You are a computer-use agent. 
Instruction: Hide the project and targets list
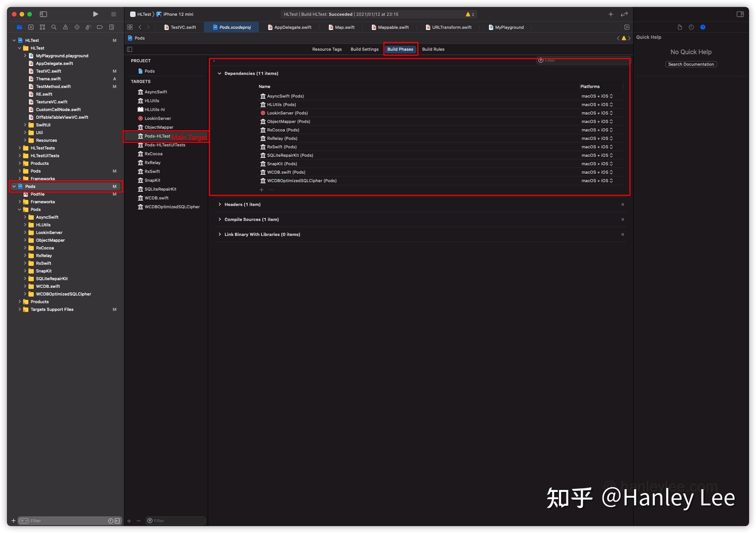click(x=130, y=49)
